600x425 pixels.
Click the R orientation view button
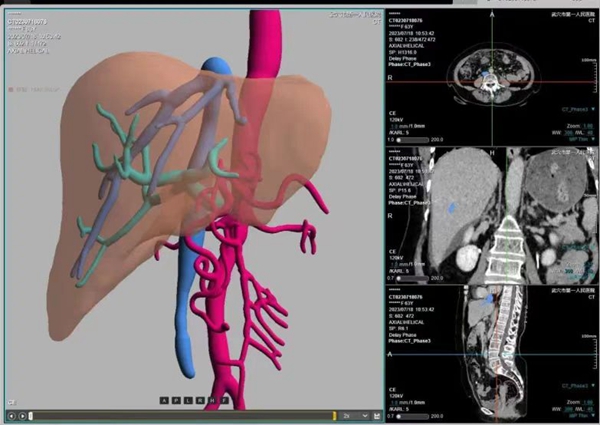click(x=202, y=400)
